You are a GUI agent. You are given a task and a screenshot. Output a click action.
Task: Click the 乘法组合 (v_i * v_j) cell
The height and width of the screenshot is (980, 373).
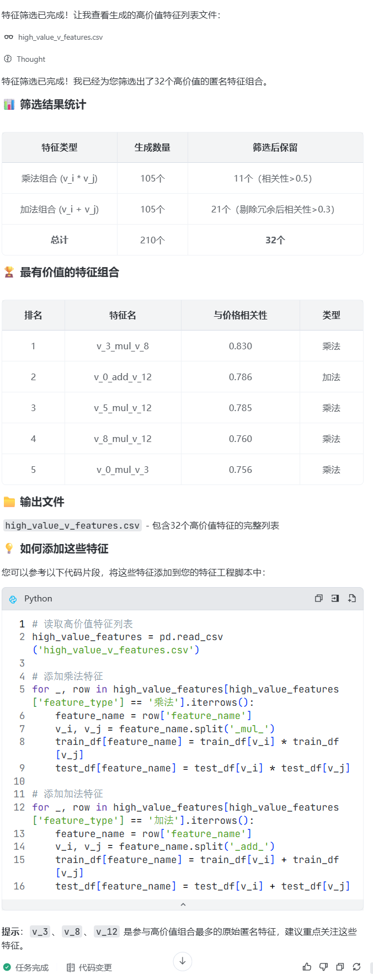(60, 178)
